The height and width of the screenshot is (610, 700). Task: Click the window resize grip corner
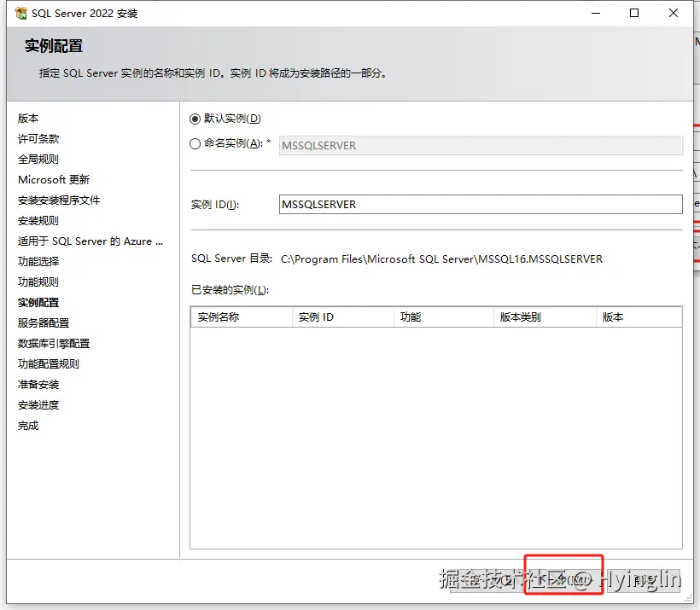[x=688, y=598]
